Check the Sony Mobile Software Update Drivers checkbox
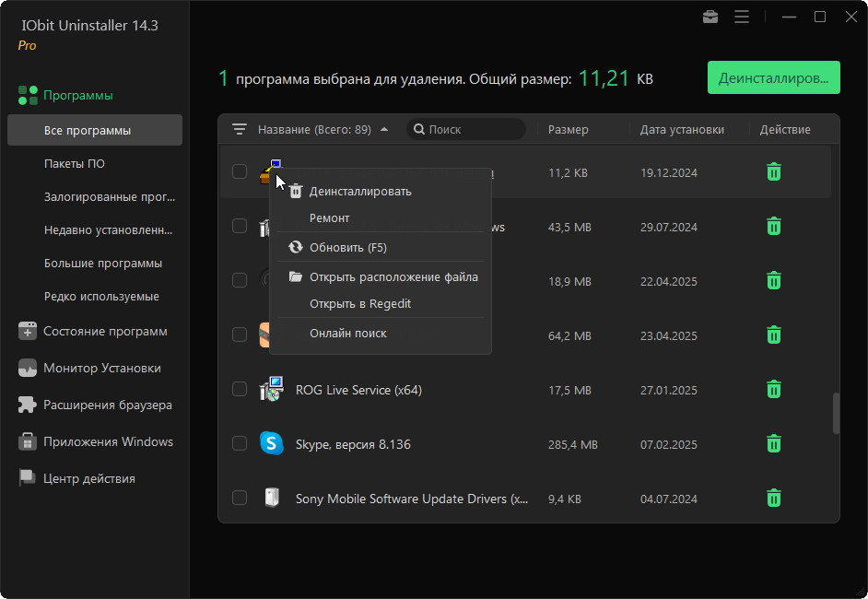Screen dimensions: 868x599 [240, 498]
